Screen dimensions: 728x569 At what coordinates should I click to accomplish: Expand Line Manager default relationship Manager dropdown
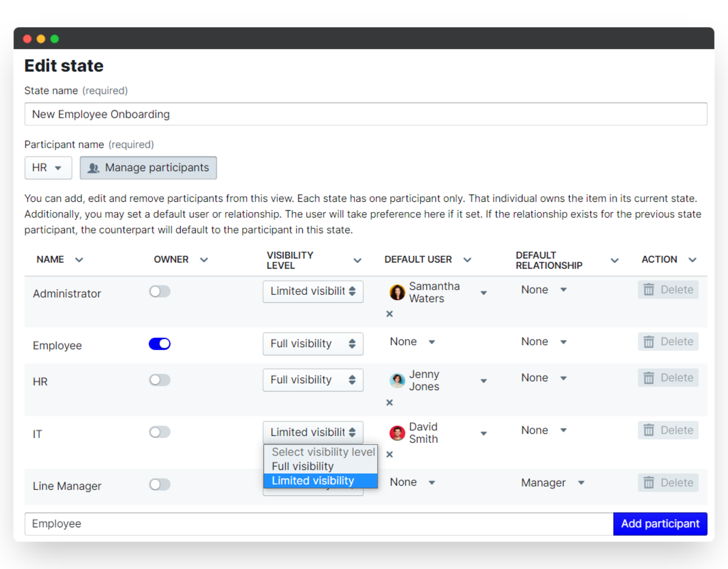click(553, 483)
